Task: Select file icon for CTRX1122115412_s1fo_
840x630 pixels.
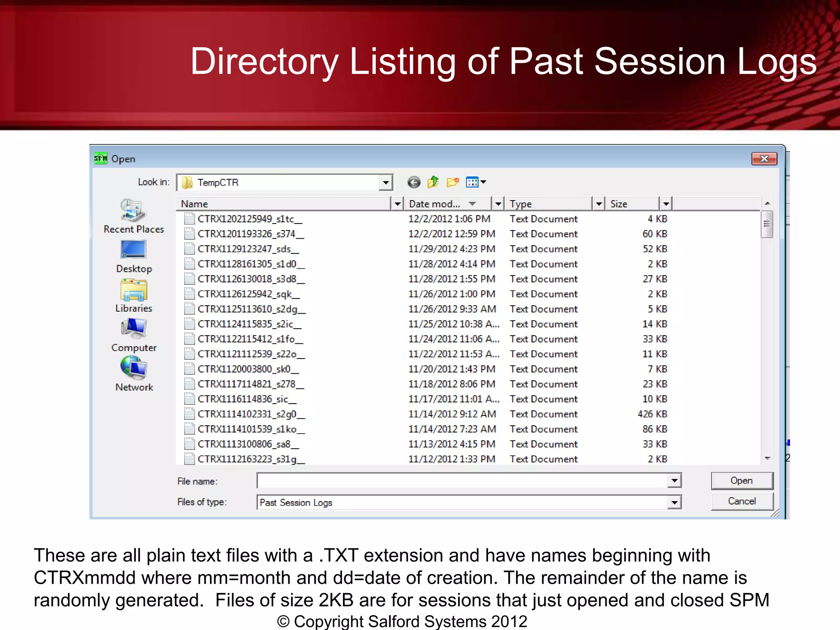Action: (189, 339)
